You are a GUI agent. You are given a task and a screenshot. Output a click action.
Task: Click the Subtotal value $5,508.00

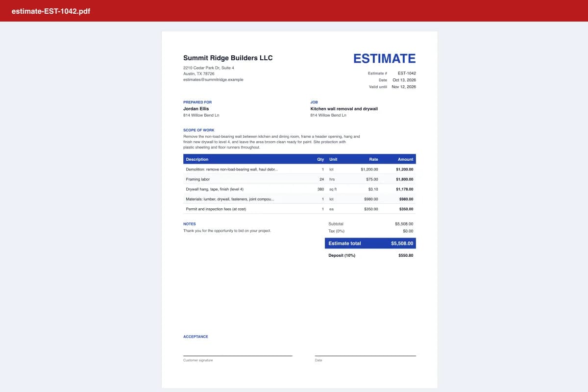point(404,224)
